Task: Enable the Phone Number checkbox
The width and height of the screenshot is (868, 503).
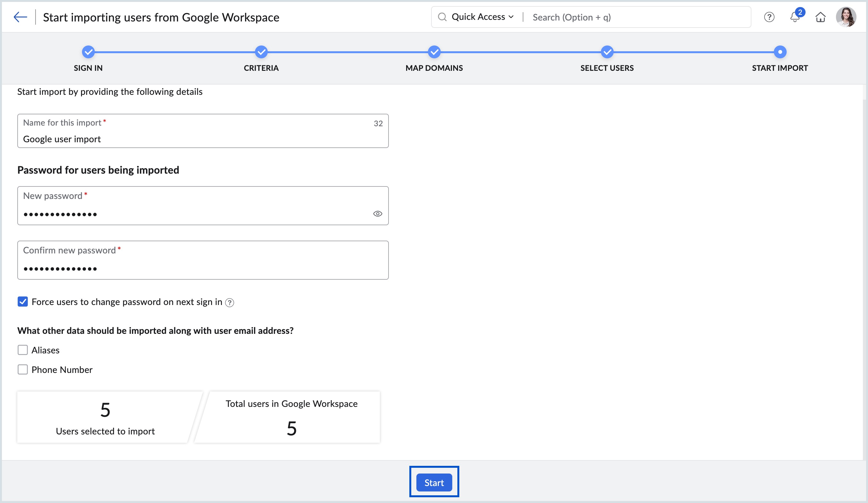Action: tap(23, 370)
